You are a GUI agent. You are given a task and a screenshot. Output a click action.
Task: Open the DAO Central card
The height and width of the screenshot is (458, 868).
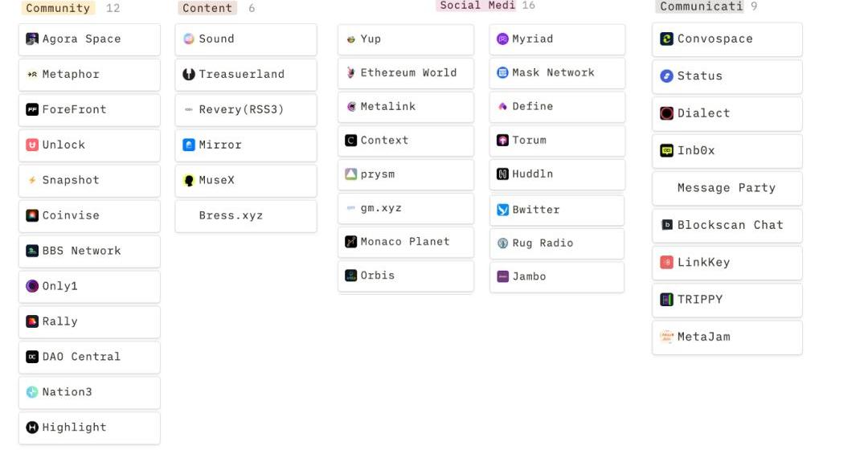click(89, 357)
